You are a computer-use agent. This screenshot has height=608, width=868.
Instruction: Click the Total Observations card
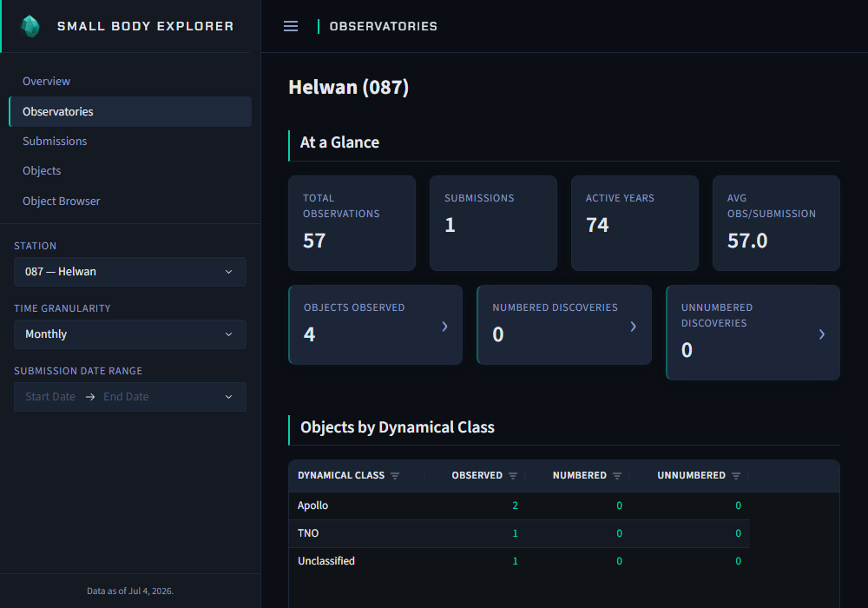pyautogui.click(x=352, y=223)
